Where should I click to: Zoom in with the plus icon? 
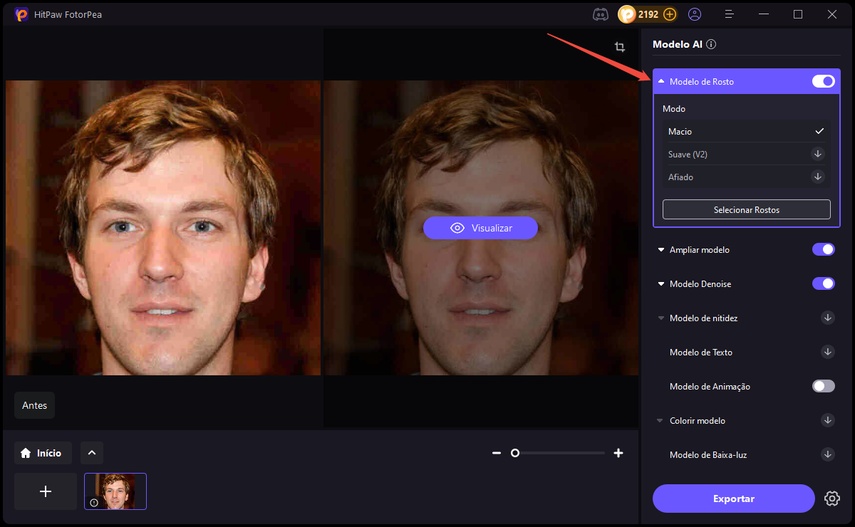pyautogui.click(x=618, y=453)
